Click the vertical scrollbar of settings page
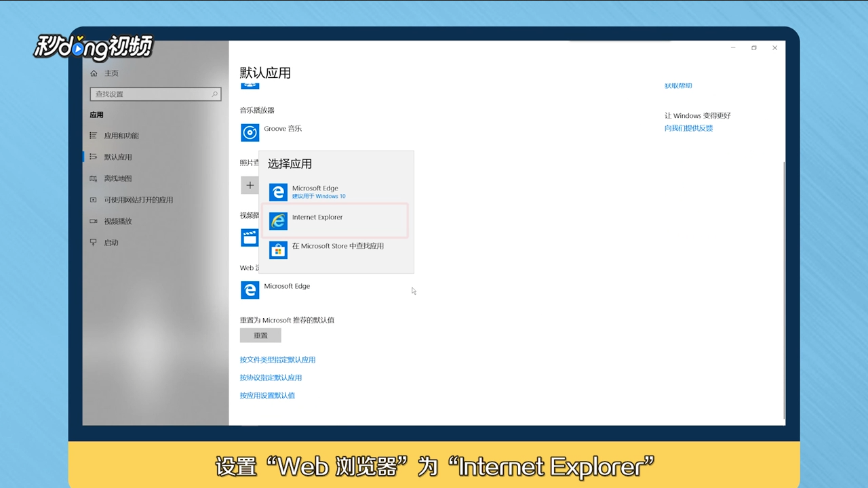The height and width of the screenshot is (488, 868). click(784, 291)
